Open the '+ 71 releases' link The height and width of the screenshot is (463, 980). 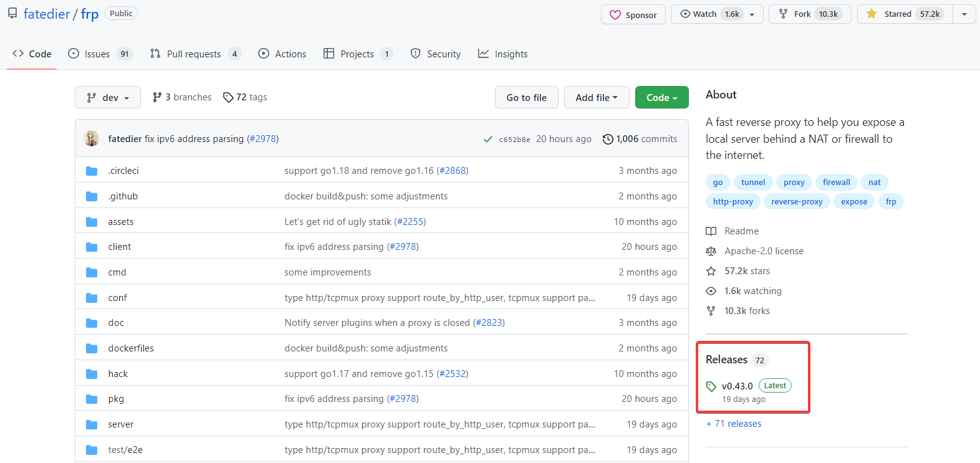[734, 424]
